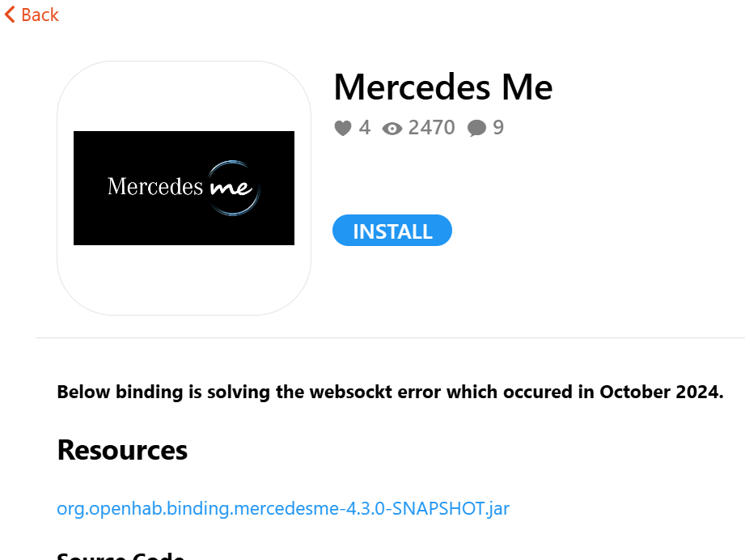Click the back chevron arrow icon
This screenshot has width=745, height=560.
pos(10,15)
